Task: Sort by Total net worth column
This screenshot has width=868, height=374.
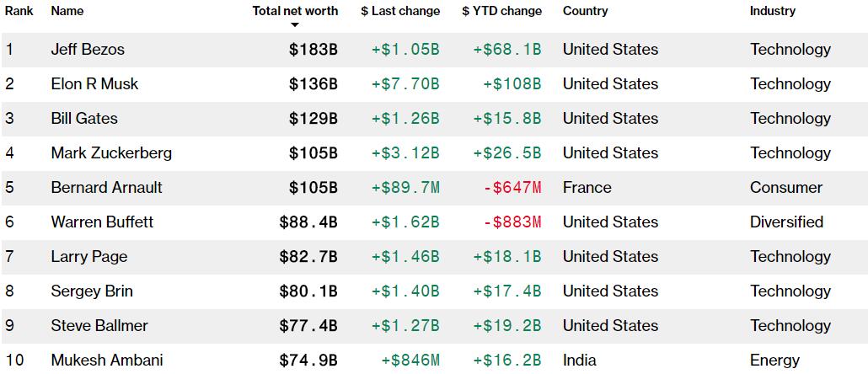Action: click(295, 11)
